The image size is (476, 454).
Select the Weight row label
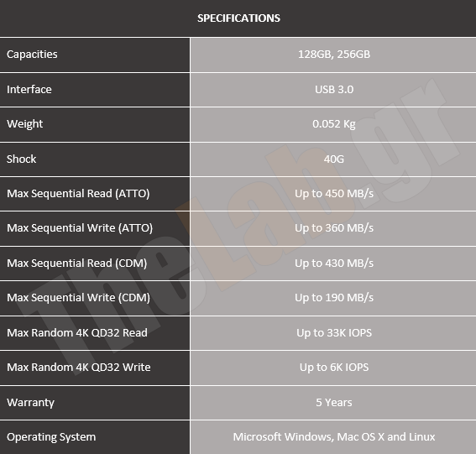coord(24,124)
